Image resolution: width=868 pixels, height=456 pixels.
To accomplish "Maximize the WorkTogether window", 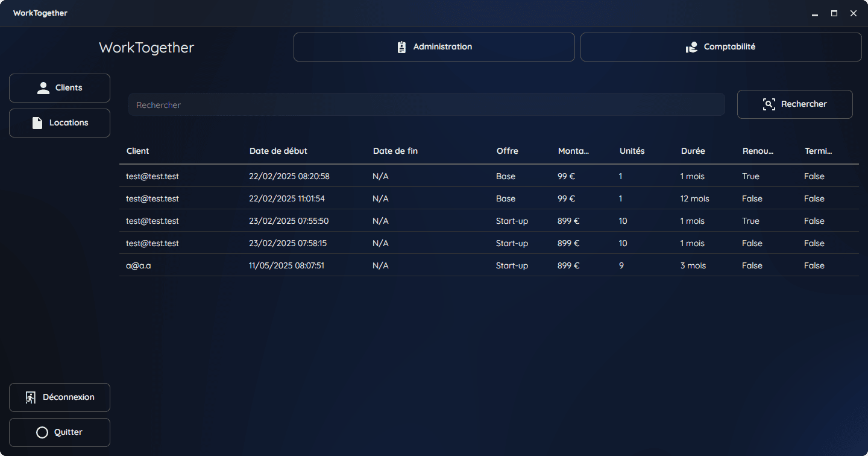I will [x=834, y=13].
